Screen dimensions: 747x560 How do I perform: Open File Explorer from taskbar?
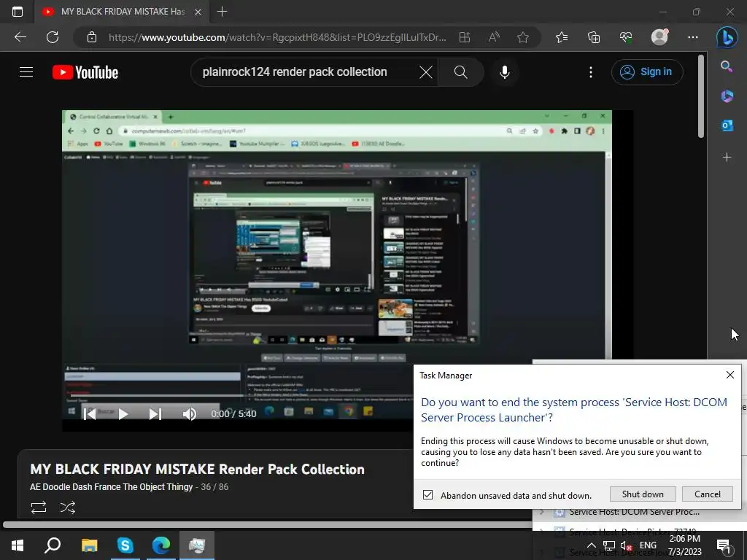click(89, 545)
